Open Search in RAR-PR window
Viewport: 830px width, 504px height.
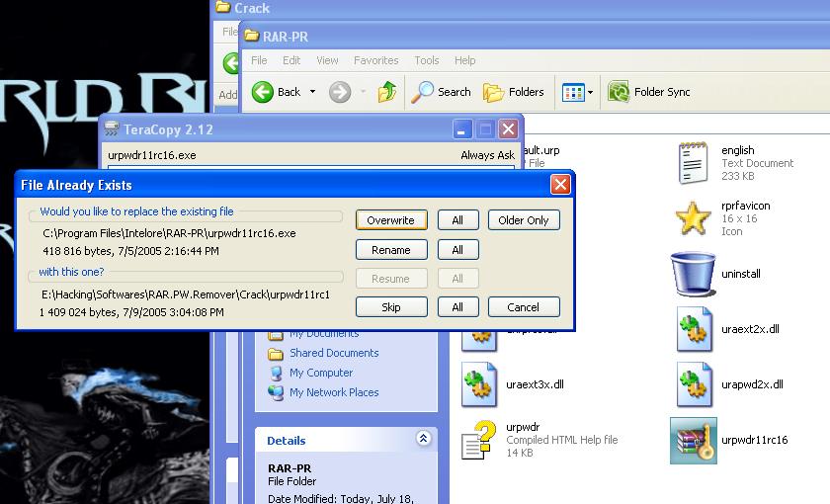(x=441, y=92)
